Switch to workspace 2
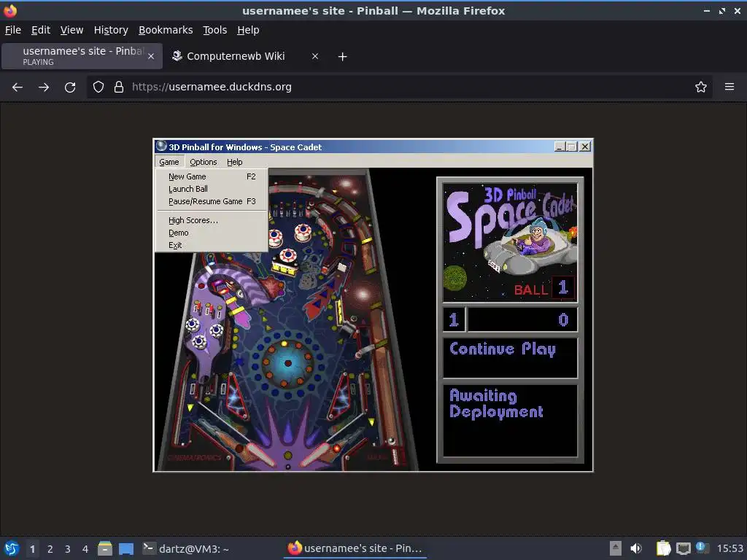Screen dimensions: 747x560 tap(50, 549)
